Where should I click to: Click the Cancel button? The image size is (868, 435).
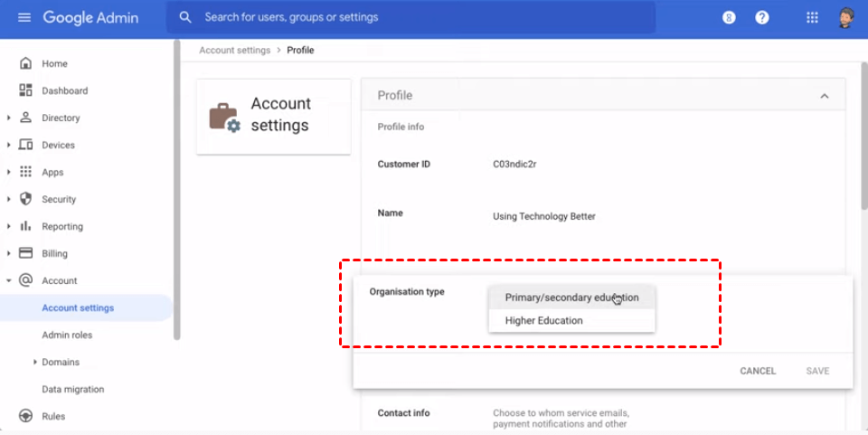coord(758,371)
